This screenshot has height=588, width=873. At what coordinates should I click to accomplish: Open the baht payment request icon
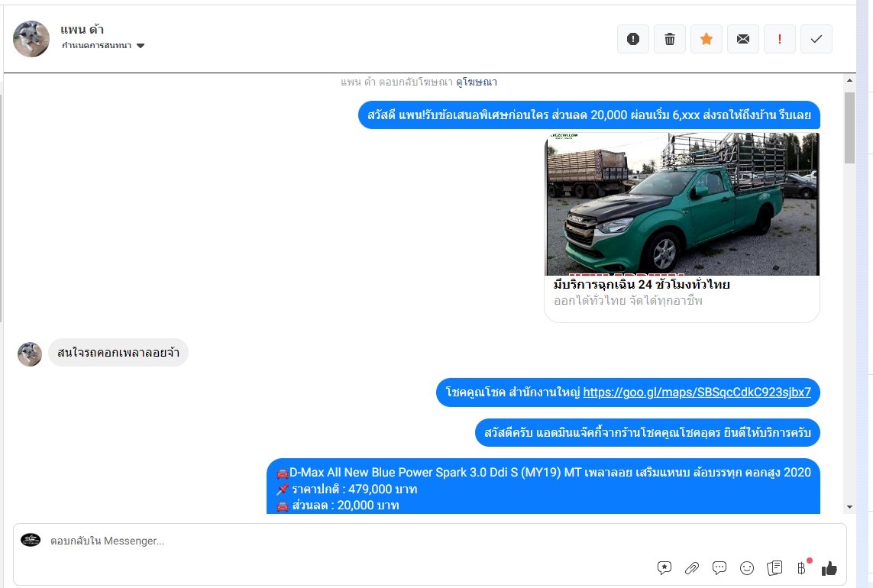pos(802,567)
